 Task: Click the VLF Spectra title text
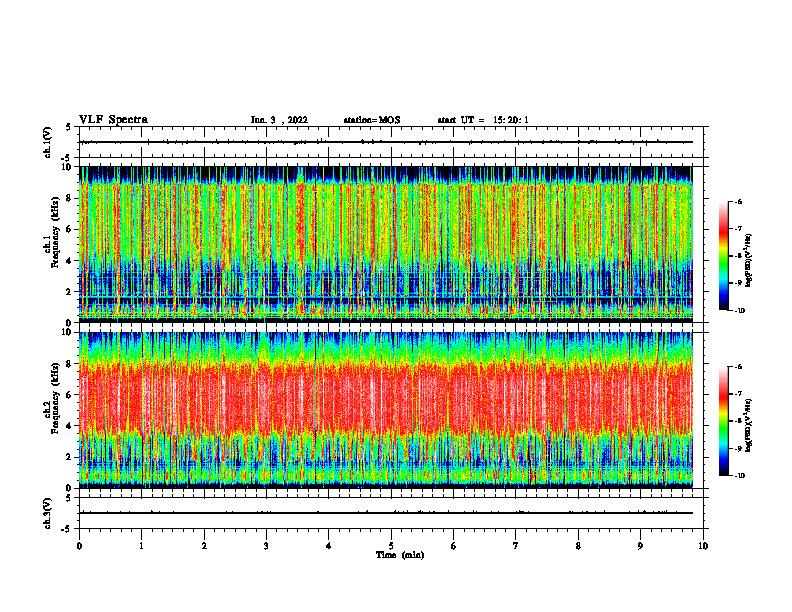pos(113,120)
